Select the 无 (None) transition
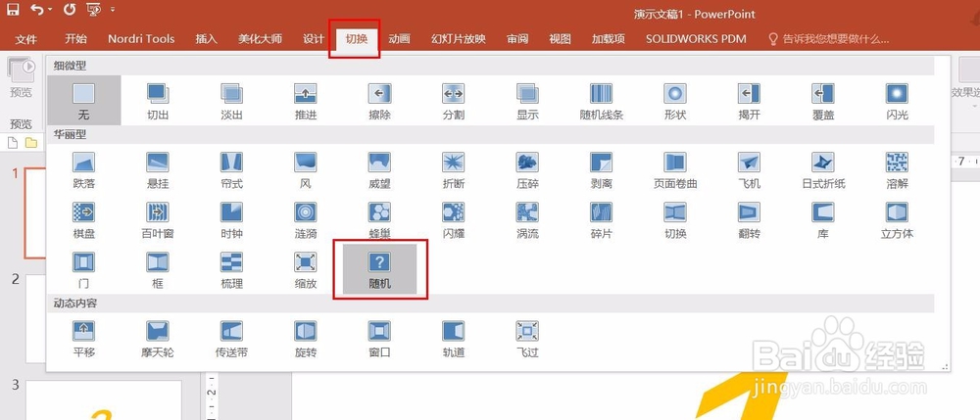 point(83,101)
